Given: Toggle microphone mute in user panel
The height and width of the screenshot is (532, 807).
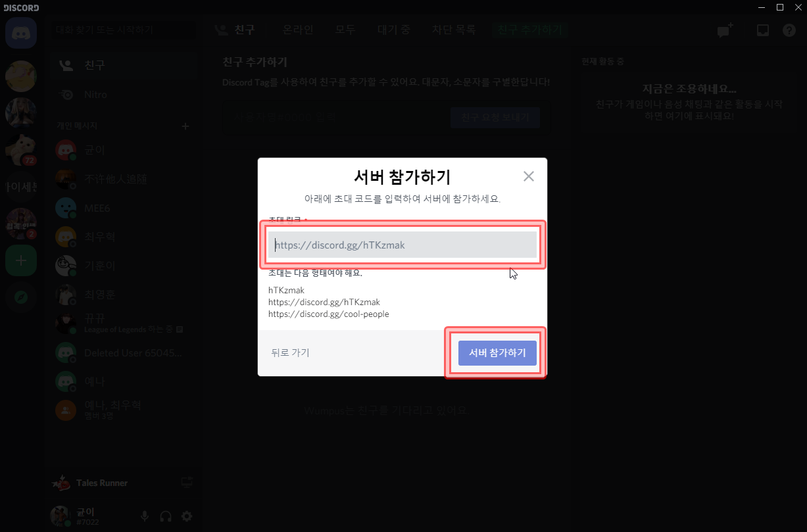Looking at the screenshot, I should 145,516.
